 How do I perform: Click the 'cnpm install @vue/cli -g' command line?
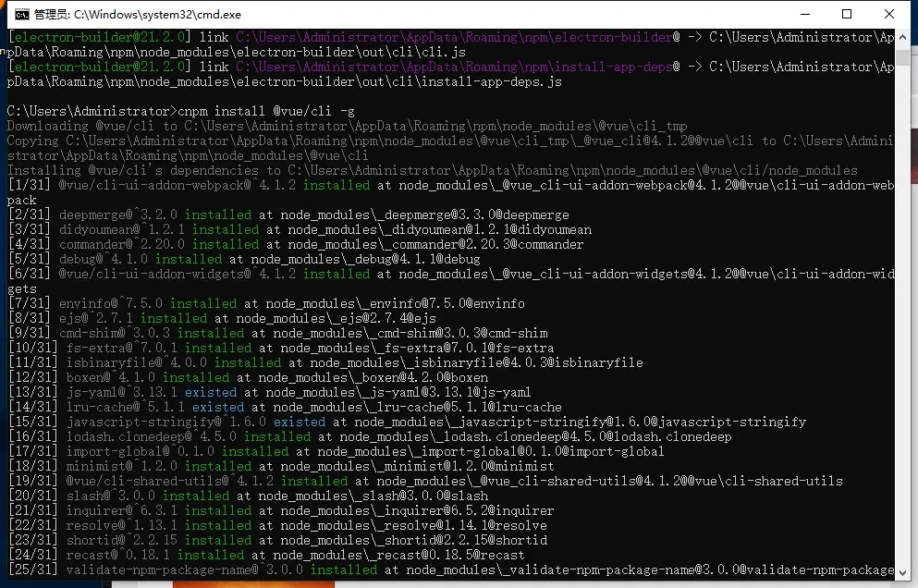[x=181, y=111]
